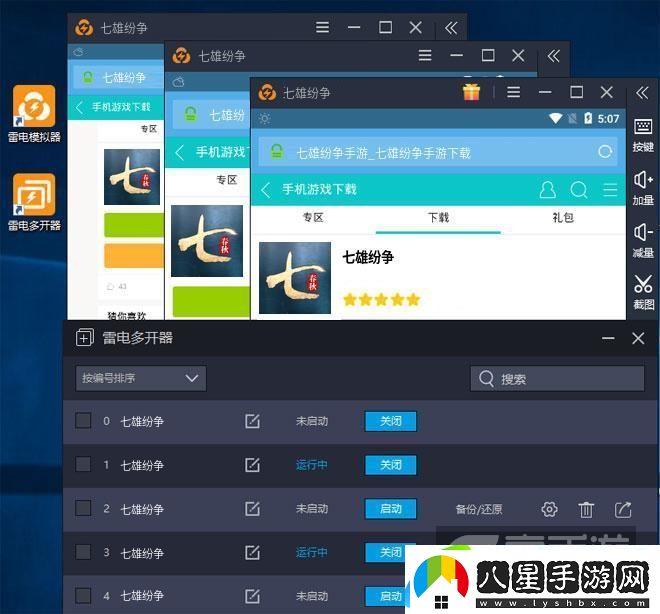Click 关闭 button for instance 1

click(391, 465)
